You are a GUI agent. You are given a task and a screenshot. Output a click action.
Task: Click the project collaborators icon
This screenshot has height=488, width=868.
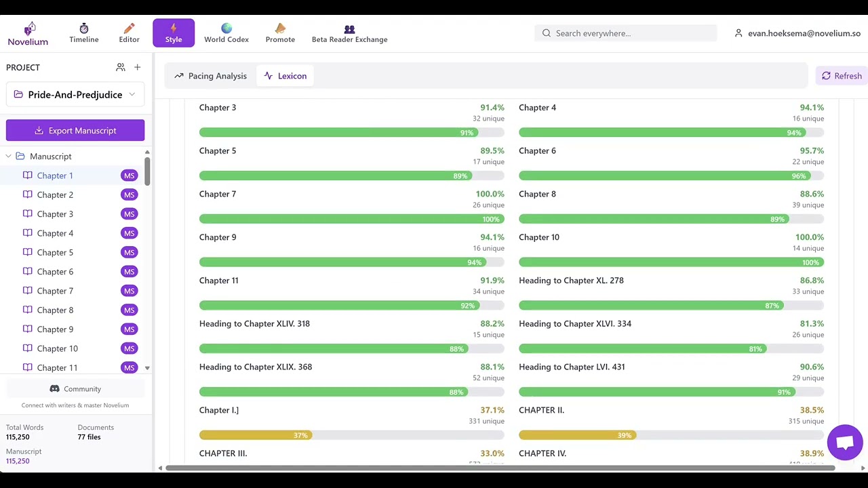point(121,67)
